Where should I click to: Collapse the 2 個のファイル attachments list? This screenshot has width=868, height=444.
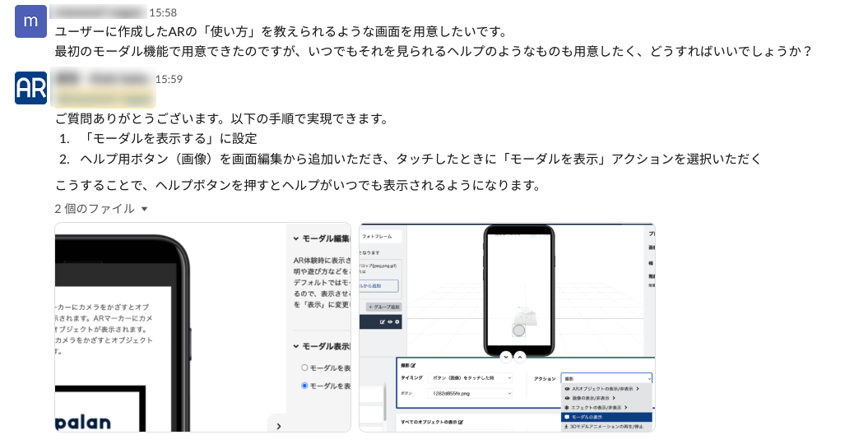pyautogui.click(x=101, y=209)
